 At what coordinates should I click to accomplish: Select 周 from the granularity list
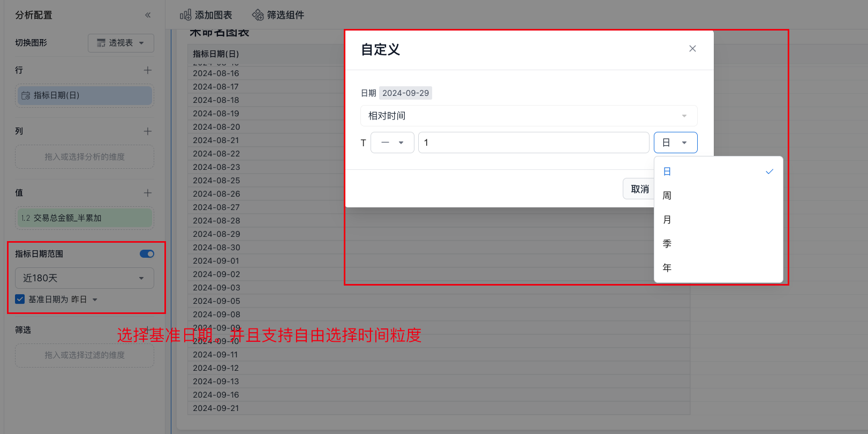click(667, 196)
